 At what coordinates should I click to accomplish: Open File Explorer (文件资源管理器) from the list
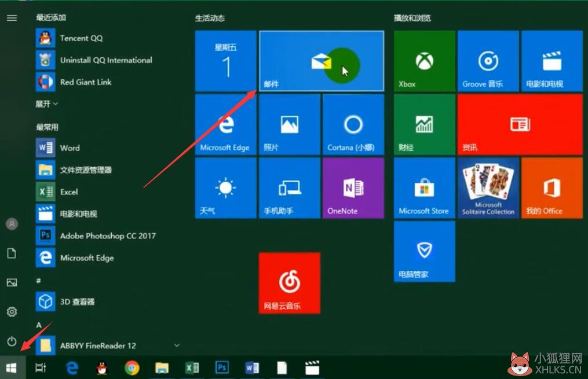coord(107,170)
